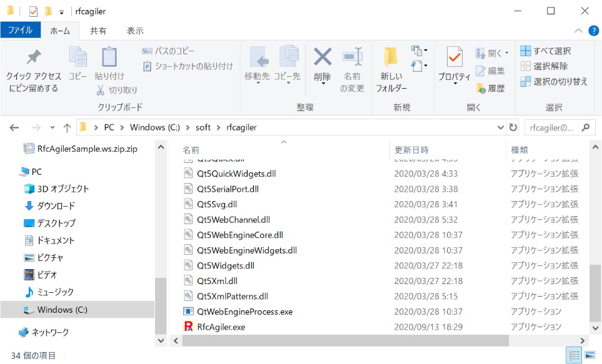
Task: Create a New folder (新しいフォルダー)
Action: (x=391, y=70)
